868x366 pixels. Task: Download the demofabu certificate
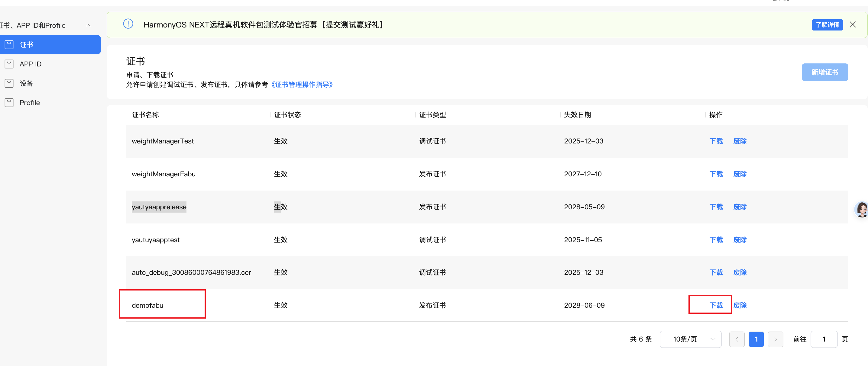point(716,305)
